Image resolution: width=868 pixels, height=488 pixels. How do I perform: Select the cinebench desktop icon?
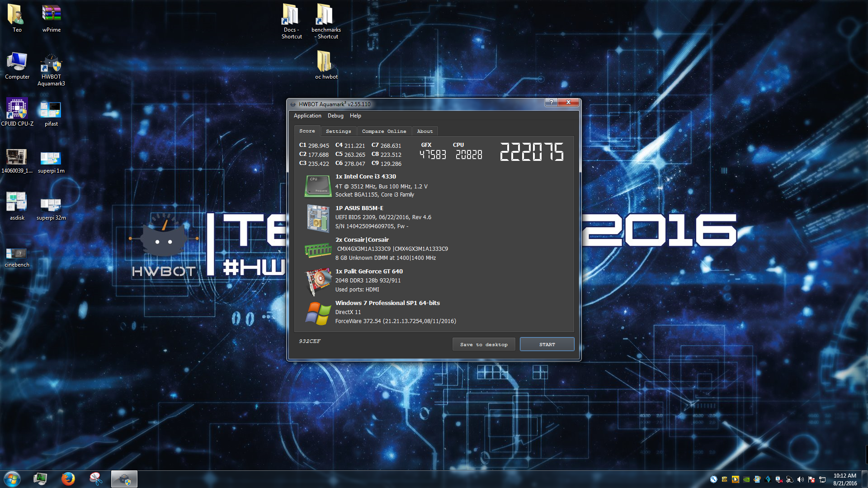[x=17, y=257]
